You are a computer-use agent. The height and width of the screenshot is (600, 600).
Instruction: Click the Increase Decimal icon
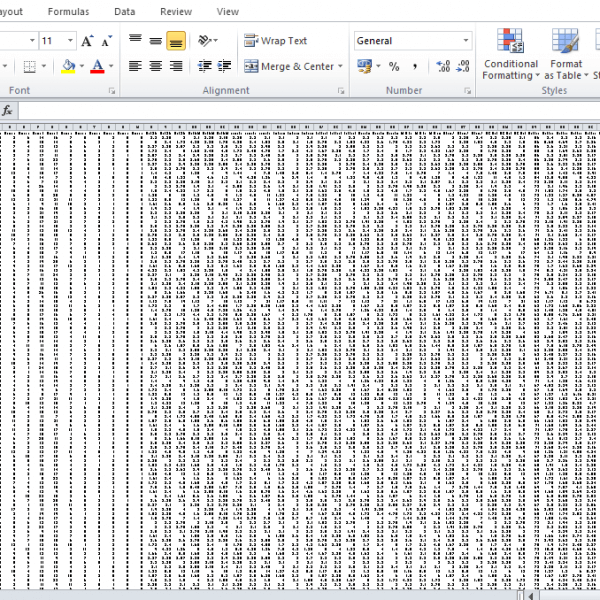pyautogui.click(x=443, y=66)
